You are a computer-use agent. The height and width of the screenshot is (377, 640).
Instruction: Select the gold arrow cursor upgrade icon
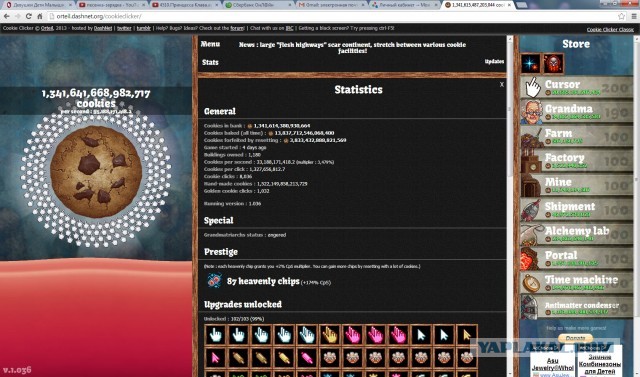point(467,335)
